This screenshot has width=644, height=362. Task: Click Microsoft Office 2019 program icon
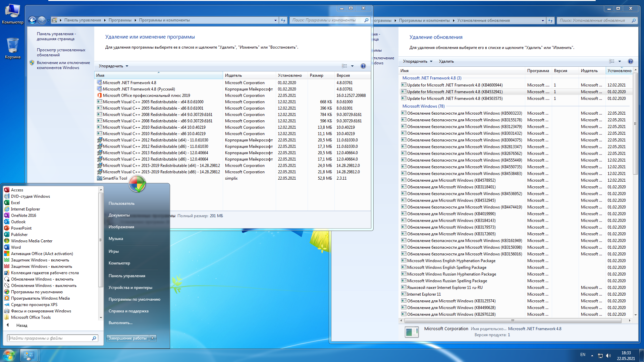pyautogui.click(x=99, y=96)
